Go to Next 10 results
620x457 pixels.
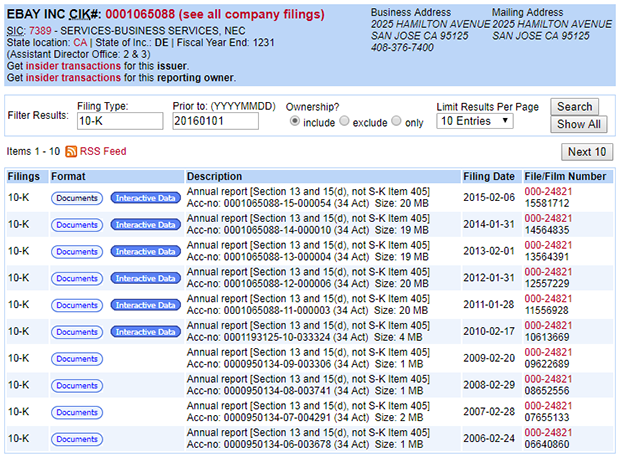[x=587, y=152]
